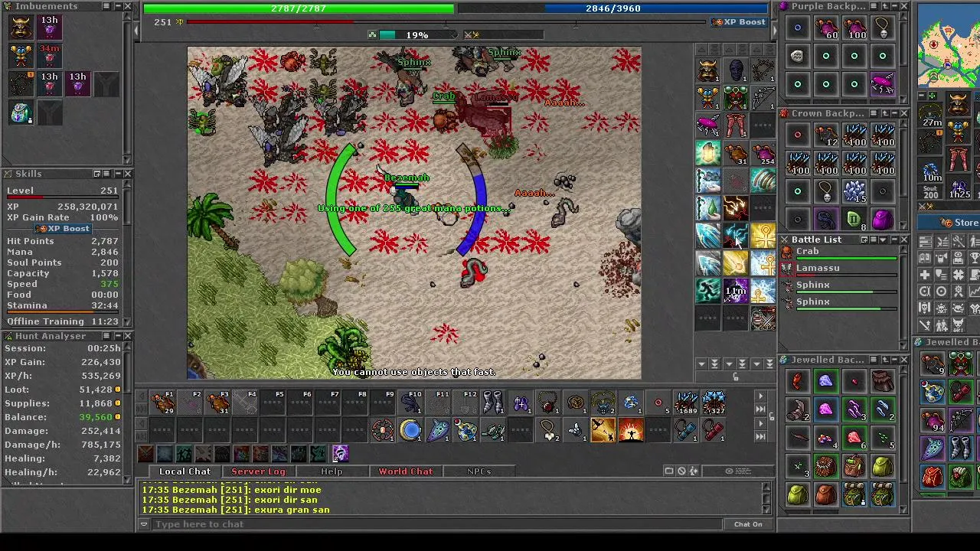The height and width of the screenshot is (551, 980).
Task: Toggle the Chat On button
Action: click(748, 524)
